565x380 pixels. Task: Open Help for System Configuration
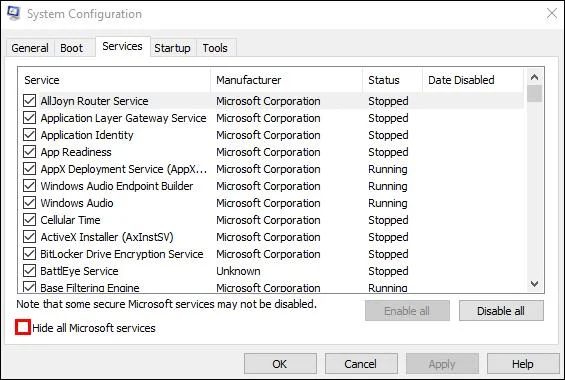[x=523, y=364]
